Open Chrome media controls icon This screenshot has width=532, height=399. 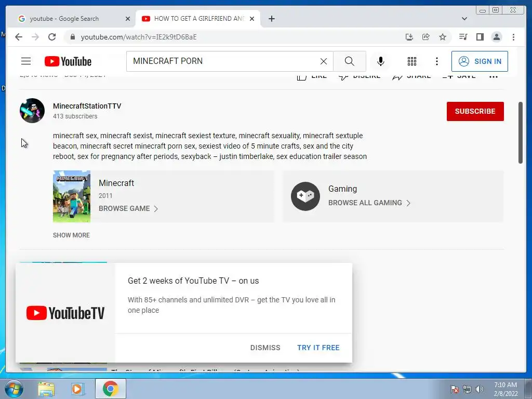(x=463, y=37)
